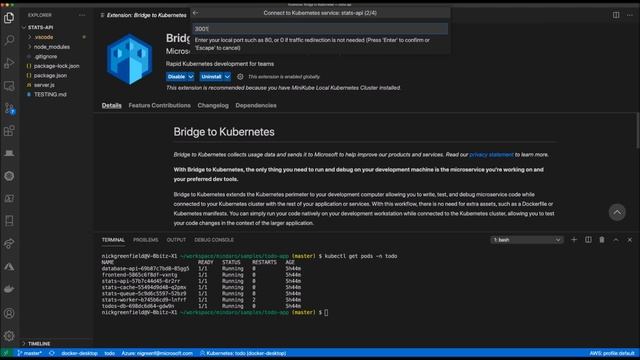Open the privacy statement link
This screenshot has height=360, width=640.
[491, 155]
